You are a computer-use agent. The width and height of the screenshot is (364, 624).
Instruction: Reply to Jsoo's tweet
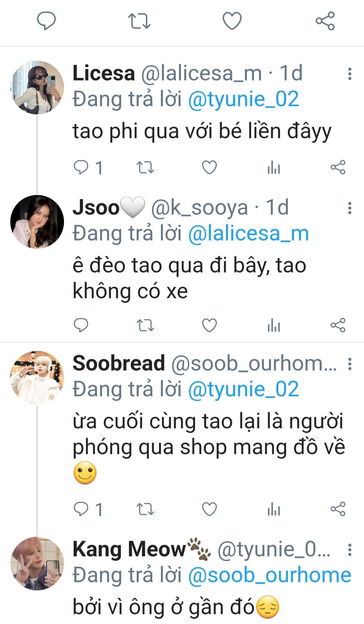click(81, 325)
